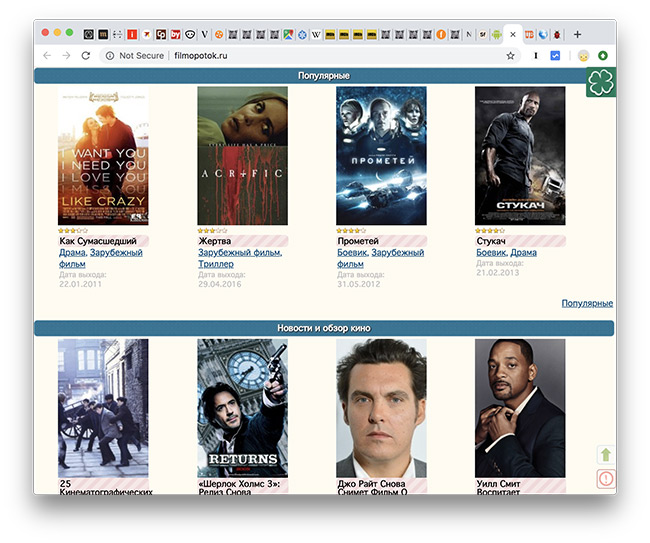Switch to the red 'by' tab
This screenshot has width=650, height=543.
pyautogui.click(x=176, y=34)
